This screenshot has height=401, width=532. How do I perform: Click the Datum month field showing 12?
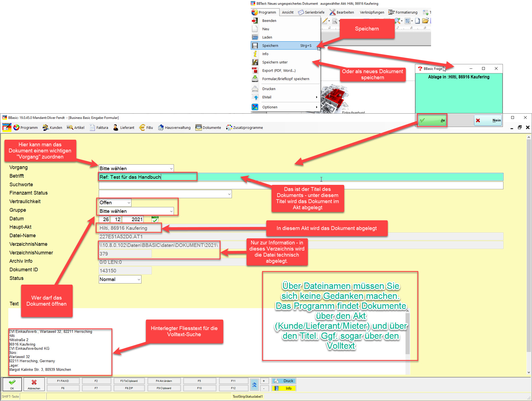coord(116,219)
